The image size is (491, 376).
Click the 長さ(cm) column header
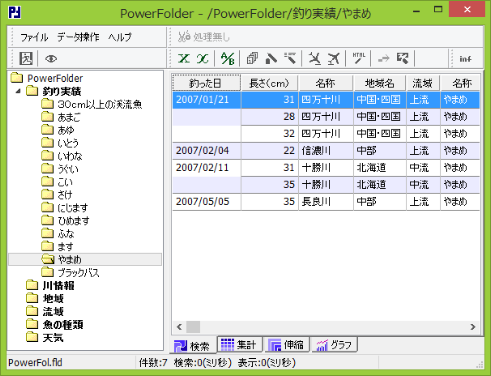(x=269, y=83)
